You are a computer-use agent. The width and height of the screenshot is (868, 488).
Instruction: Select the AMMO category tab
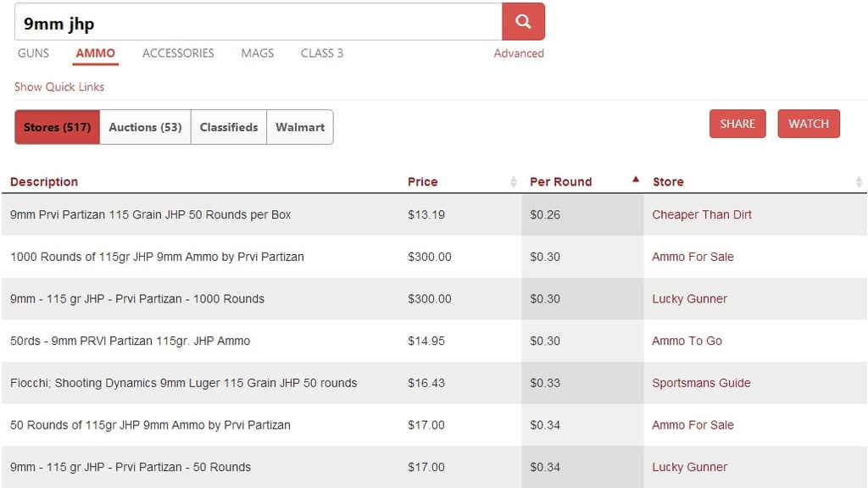point(95,53)
